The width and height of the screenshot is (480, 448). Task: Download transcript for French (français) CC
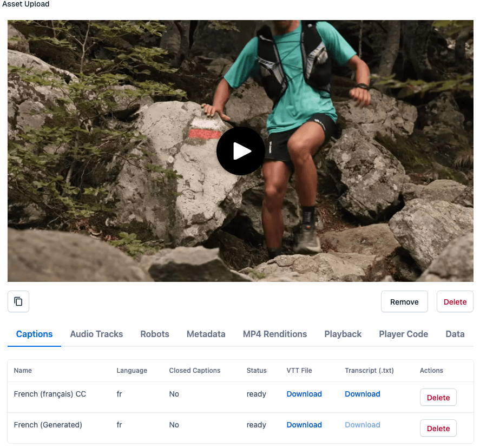coord(363,394)
